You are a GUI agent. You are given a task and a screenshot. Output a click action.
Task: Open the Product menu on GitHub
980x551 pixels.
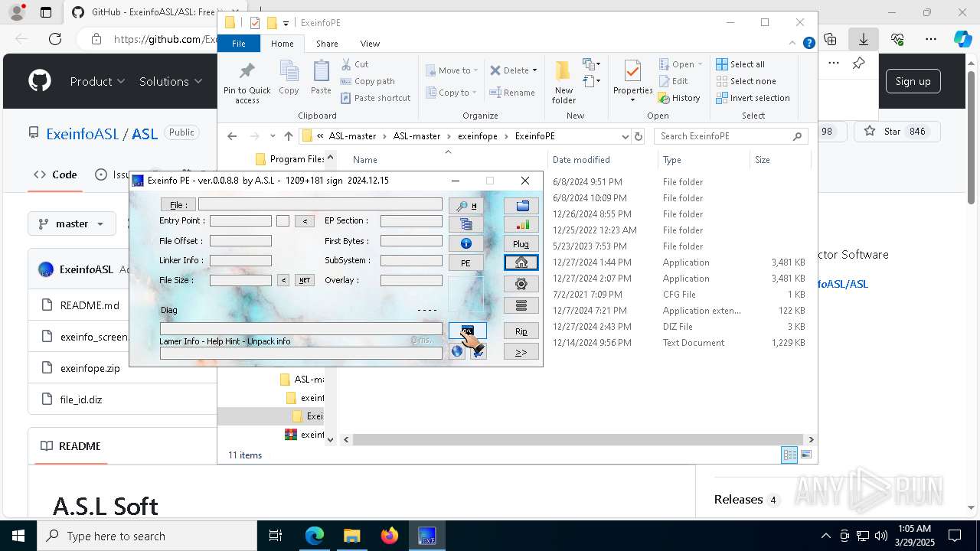tap(97, 81)
